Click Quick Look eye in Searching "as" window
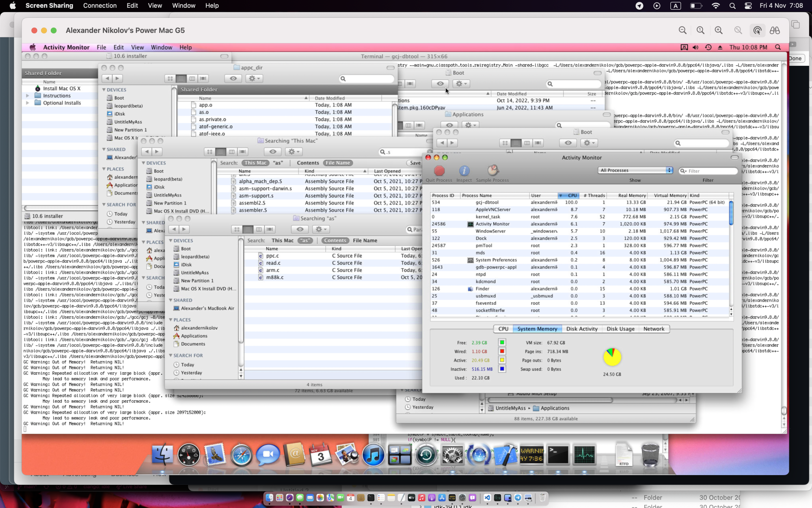812x508 pixels. pyautogui.click(x=300, y=229)
